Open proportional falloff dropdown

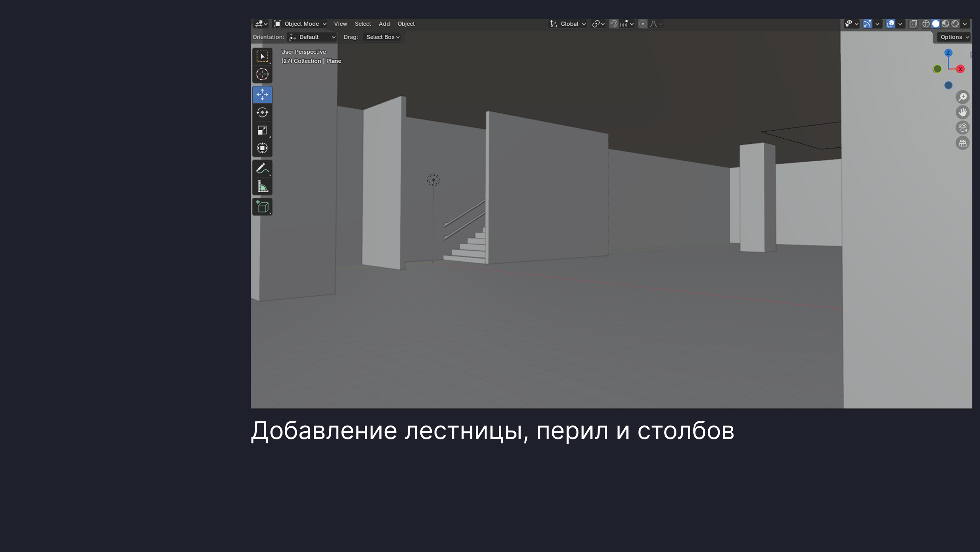(x=656, y=24)
